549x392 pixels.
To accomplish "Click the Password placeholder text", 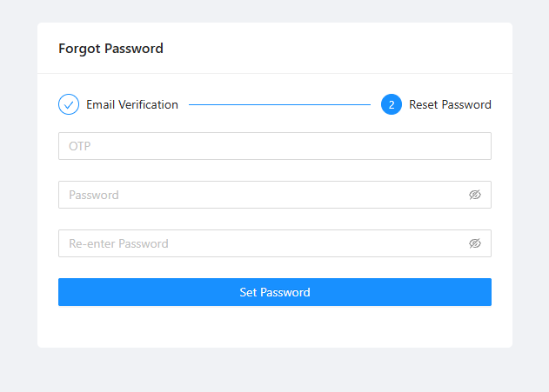I will tap(94, 195).
